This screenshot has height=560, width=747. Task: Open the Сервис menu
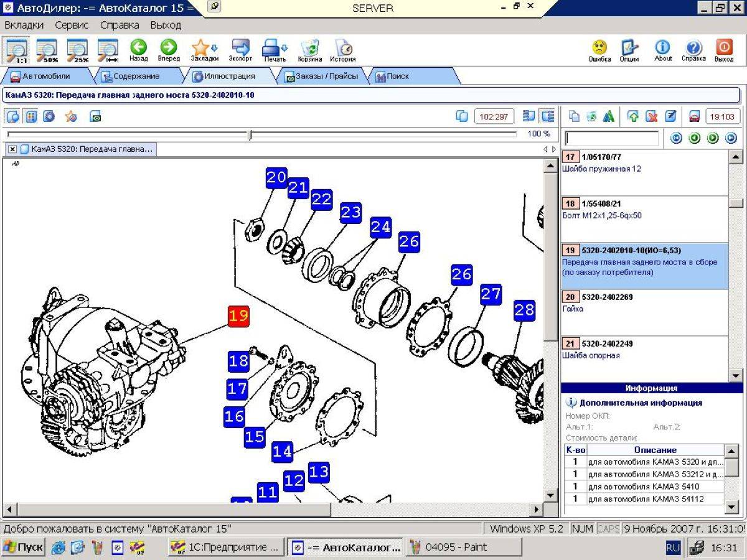tap(72, 25)
